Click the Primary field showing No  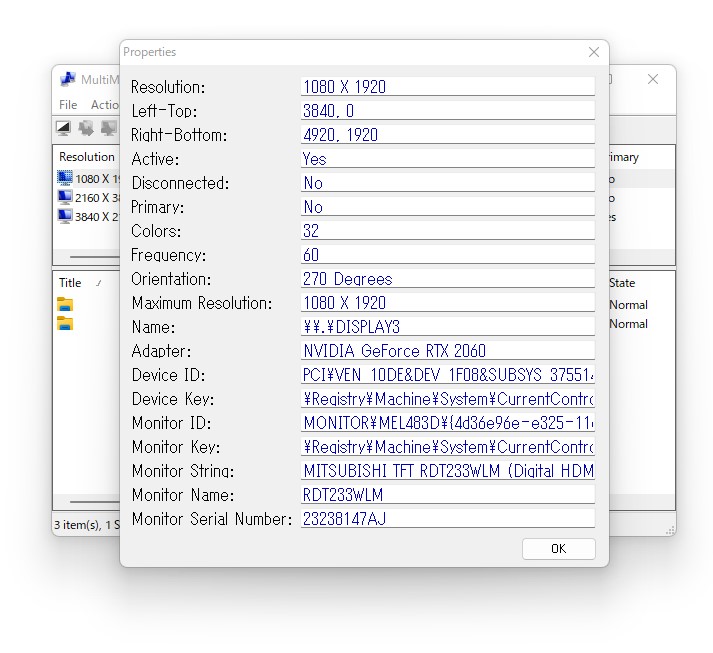pos(447,207)
